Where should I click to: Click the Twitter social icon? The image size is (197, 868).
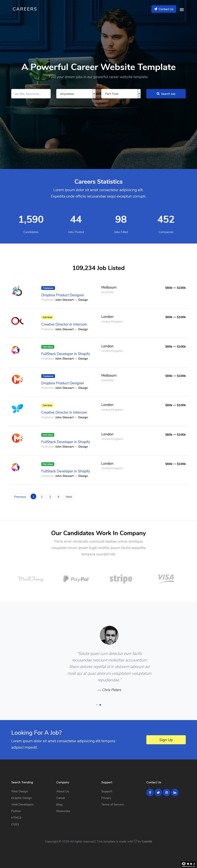pyautogui.click(x=158, y=792)
